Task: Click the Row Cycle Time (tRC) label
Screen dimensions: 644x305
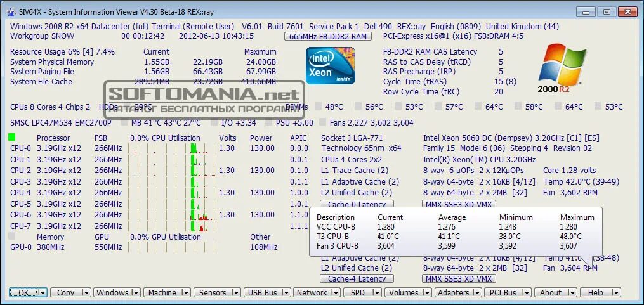Action: point(421,91)
